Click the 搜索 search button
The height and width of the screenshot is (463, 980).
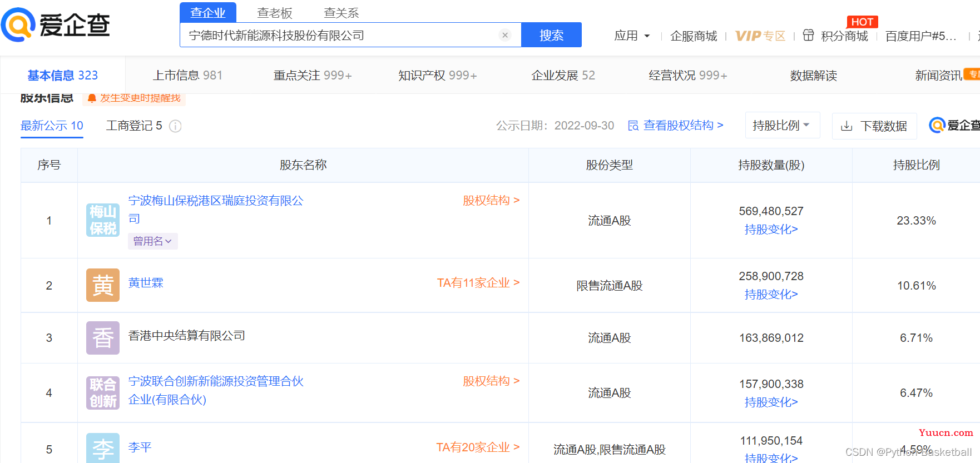click(x=551, y=35)
